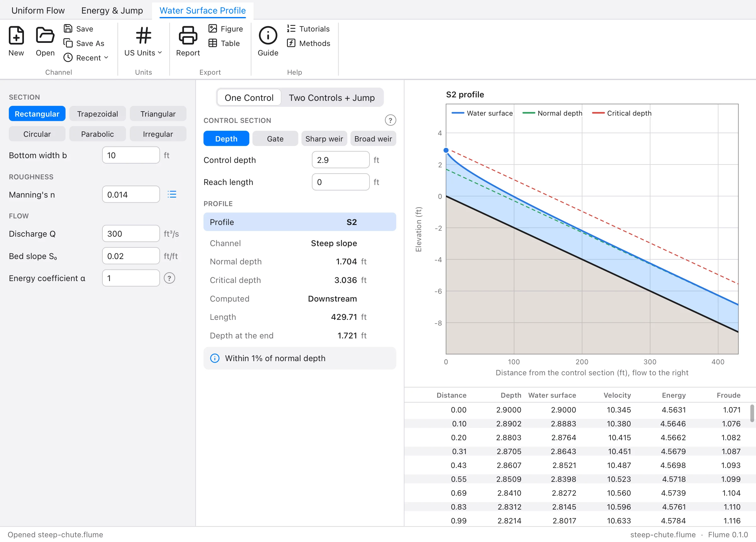Click the Reach length input field
The image size is (756, 542).
coord(341,182)
